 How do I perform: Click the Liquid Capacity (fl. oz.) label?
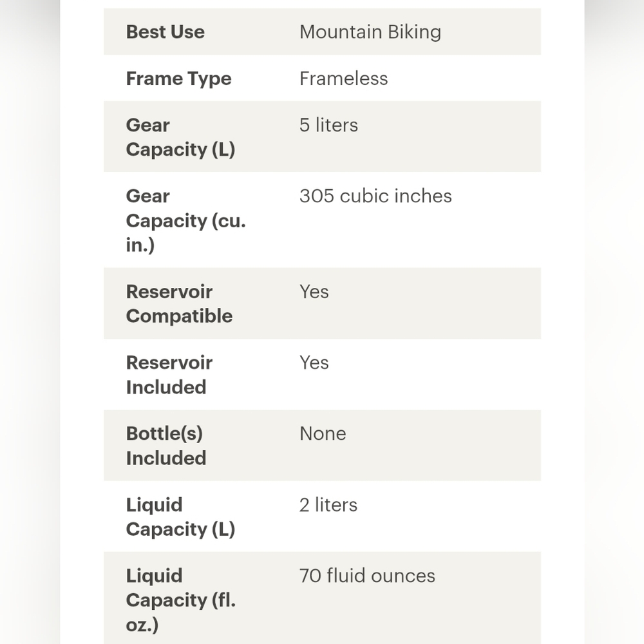180,600
